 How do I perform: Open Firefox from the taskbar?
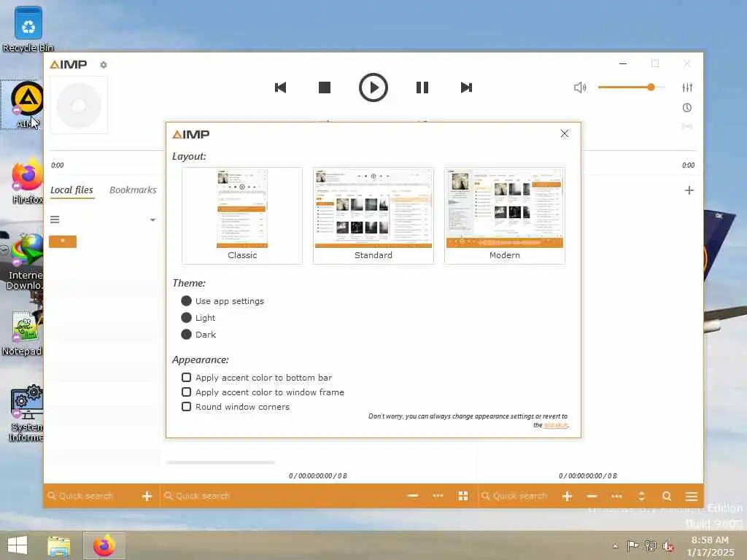click(104, 545)
